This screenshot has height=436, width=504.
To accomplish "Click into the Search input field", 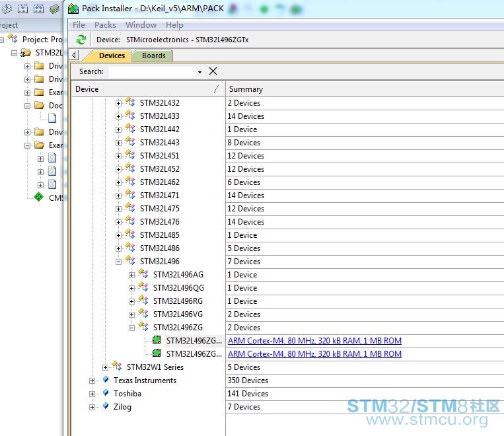I will click(153, 71).
